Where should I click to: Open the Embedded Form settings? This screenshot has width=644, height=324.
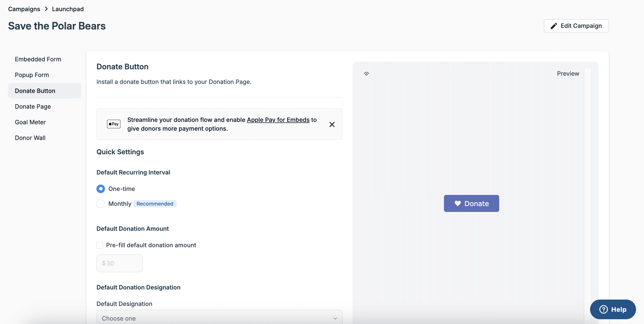[x=38, y=59]
